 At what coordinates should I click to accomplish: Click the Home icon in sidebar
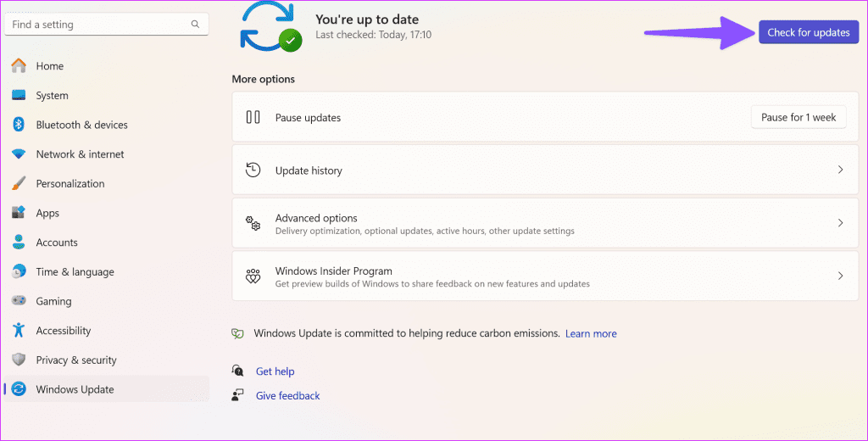click(x=19, y=65)
